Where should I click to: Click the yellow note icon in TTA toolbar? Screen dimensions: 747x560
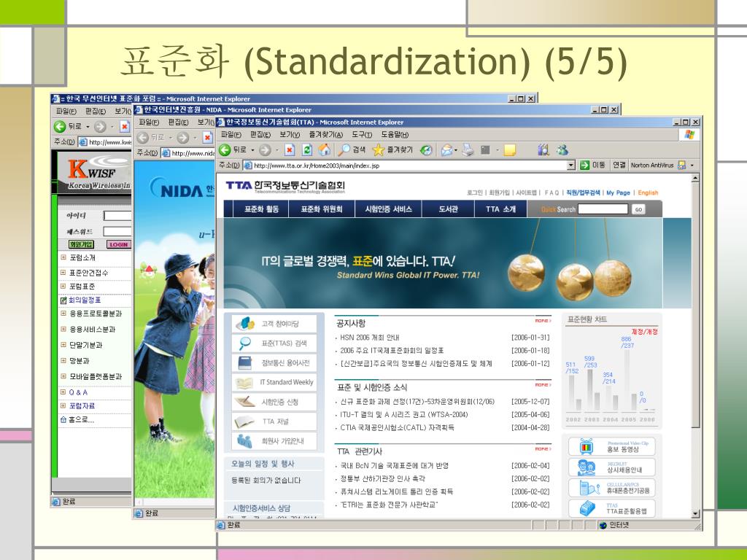click(510, 150)
